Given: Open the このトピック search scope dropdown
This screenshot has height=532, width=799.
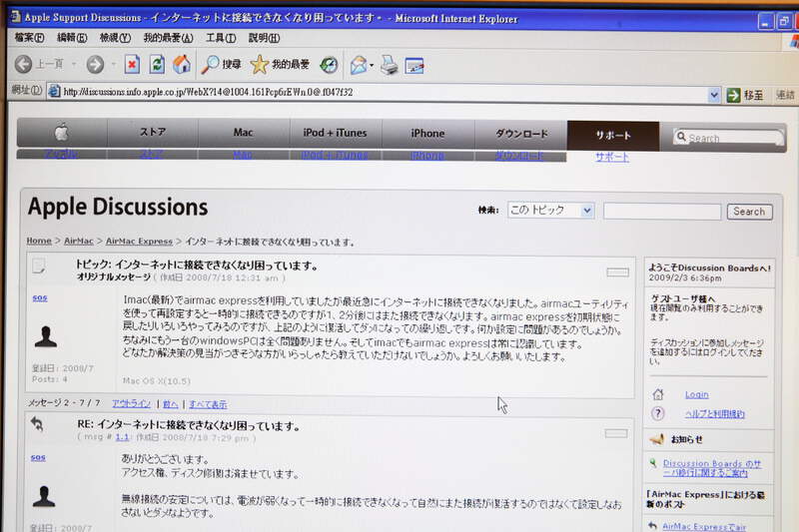Looking at the screenshot, I should click(x=586, y=211).
